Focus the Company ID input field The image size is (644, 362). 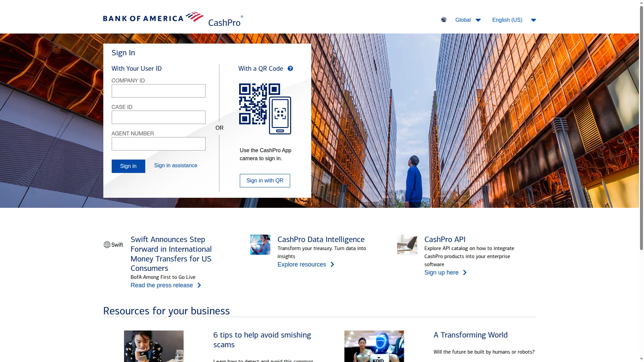[158, 91]
